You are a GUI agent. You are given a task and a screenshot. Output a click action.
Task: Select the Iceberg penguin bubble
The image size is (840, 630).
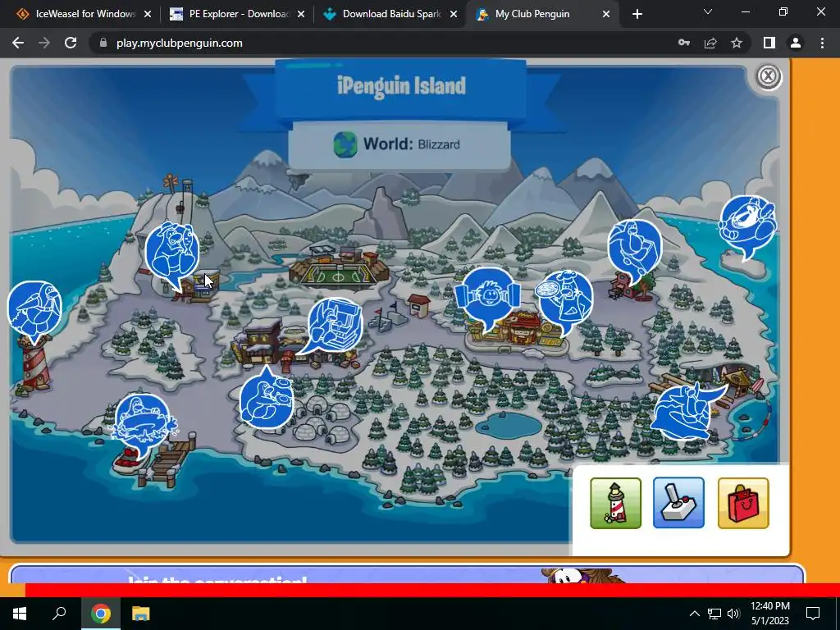(x=747, y=225)
